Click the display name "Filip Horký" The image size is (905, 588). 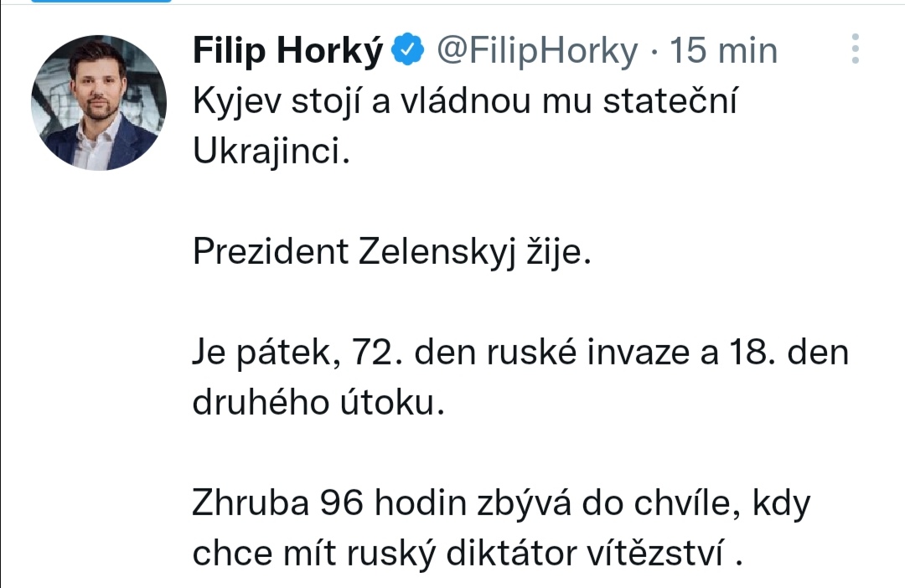287,52
